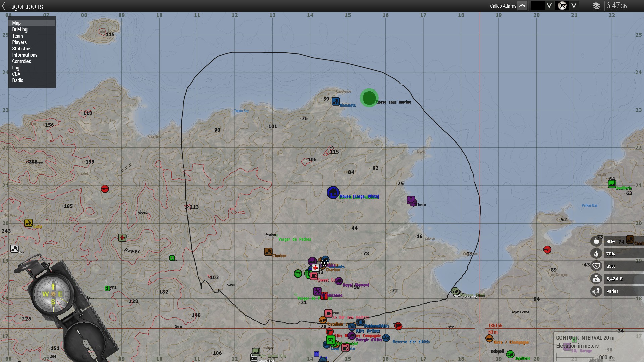The height and width of the screenshot is (362, 644).
Task: Click the blue Reserve d'or d'Altis marker
Action: tap(386, 338)
